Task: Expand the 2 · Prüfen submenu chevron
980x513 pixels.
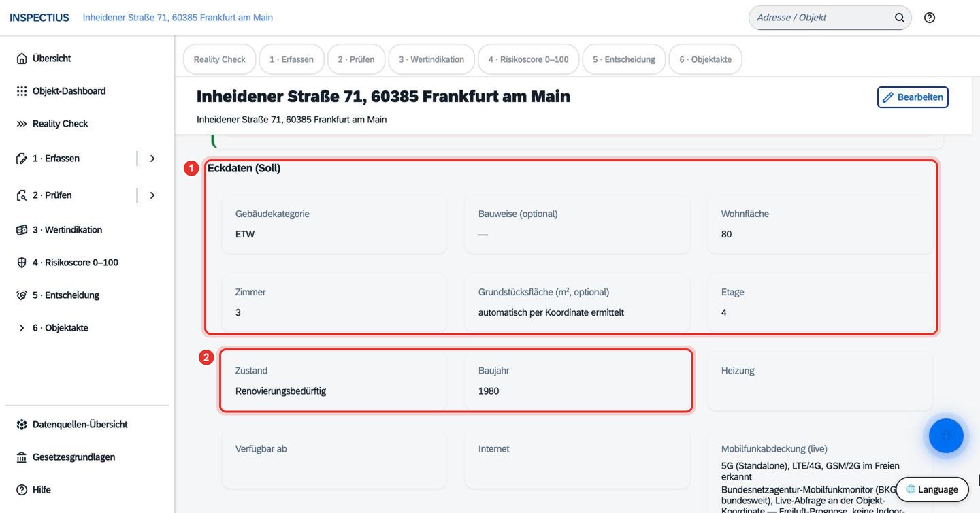Action: [x=152, y=195]
